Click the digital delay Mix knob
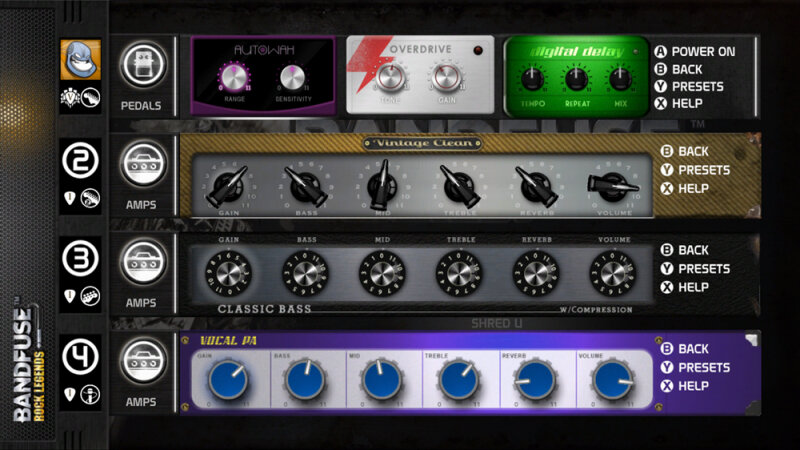 coord(620,79)
